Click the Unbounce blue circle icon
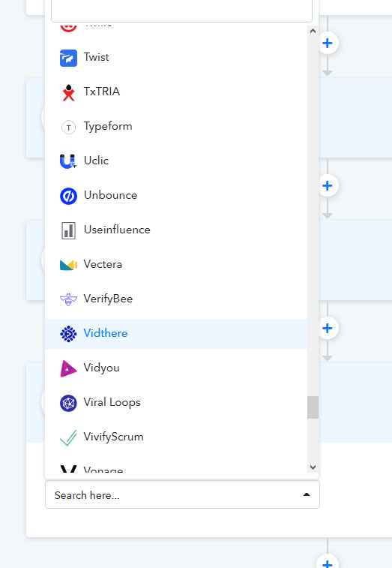 pyautogui.click(x=68, y=196)
